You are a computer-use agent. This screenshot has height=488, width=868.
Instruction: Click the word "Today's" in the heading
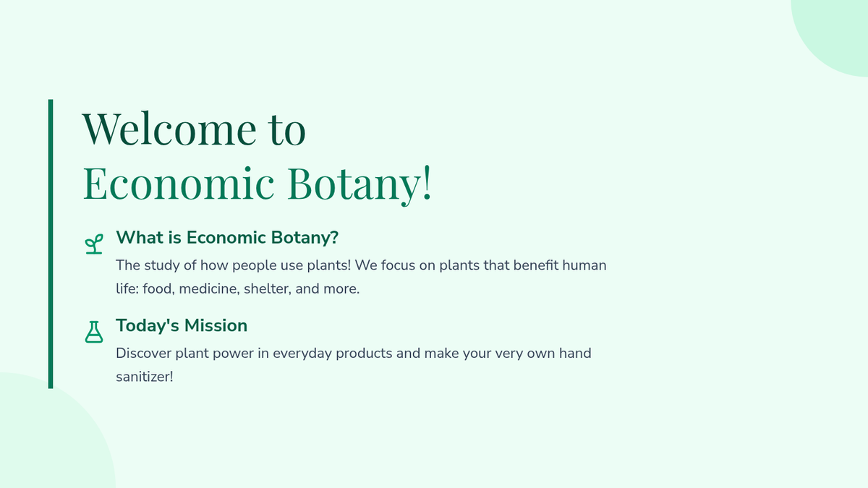[x=148, y=326]
